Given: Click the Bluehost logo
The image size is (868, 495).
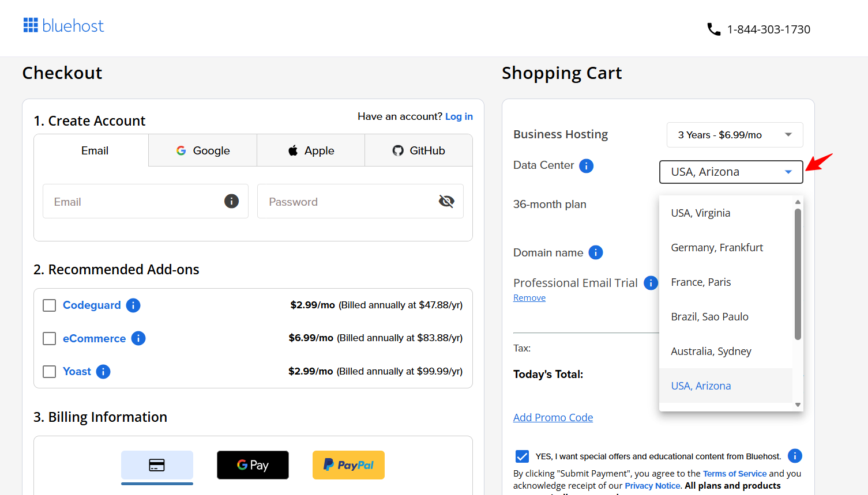Looking at the screenshot, I should click(63, 26).
